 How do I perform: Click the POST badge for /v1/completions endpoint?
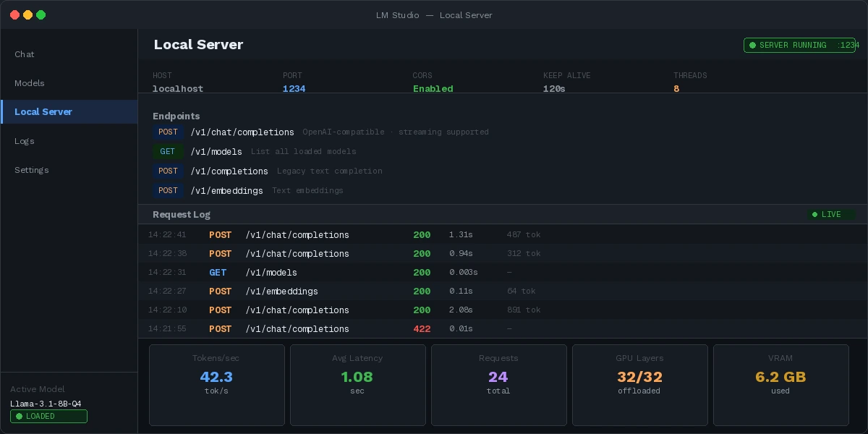coord(168,171)
